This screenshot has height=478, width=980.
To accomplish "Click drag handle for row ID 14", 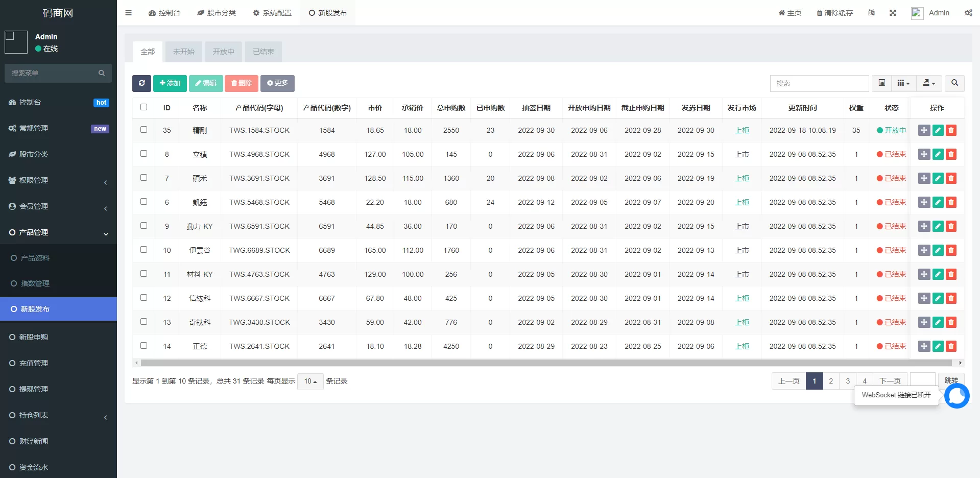I will (x=924, y=346).
